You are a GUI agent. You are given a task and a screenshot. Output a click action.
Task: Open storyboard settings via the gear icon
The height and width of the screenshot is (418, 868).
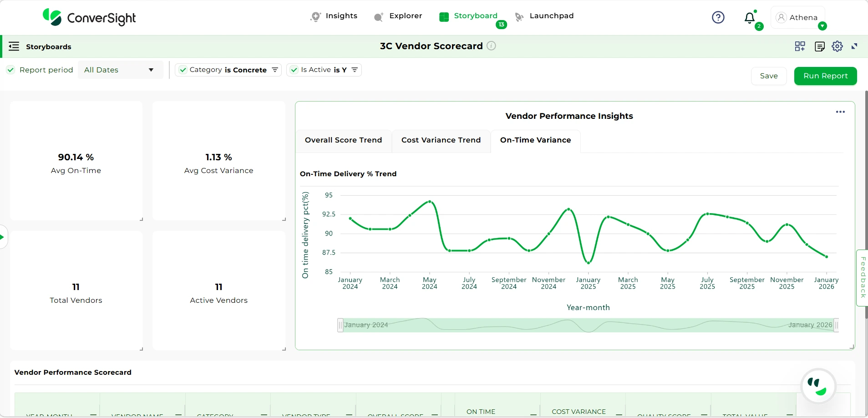click(838, 46)
